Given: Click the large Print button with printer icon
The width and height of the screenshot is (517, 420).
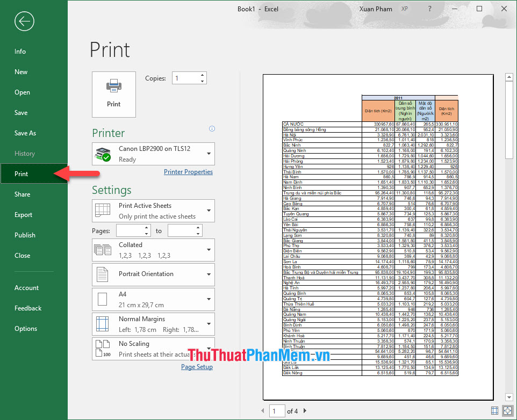Looking at the screenshot, I should [x=113, y=94].
